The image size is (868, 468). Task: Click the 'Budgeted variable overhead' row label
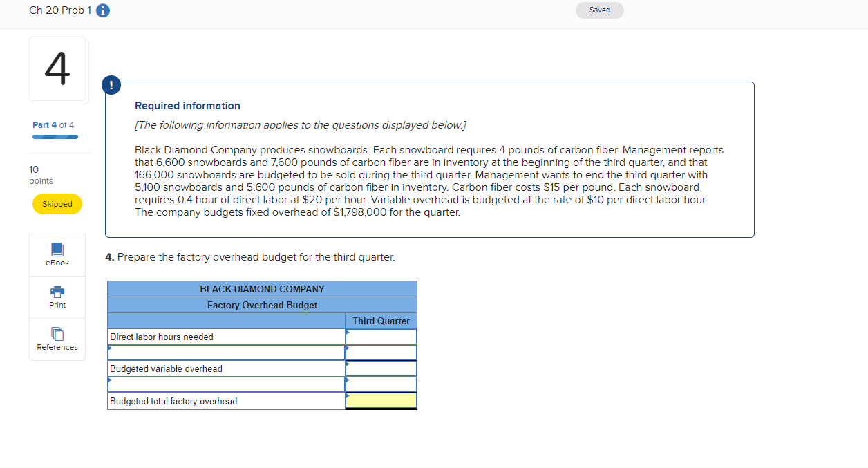167,369
